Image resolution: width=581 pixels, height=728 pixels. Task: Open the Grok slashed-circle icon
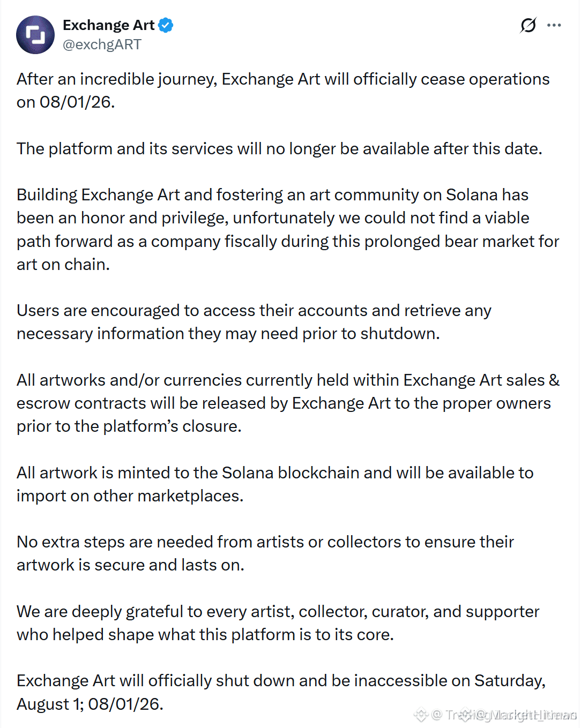click(528, 25)
